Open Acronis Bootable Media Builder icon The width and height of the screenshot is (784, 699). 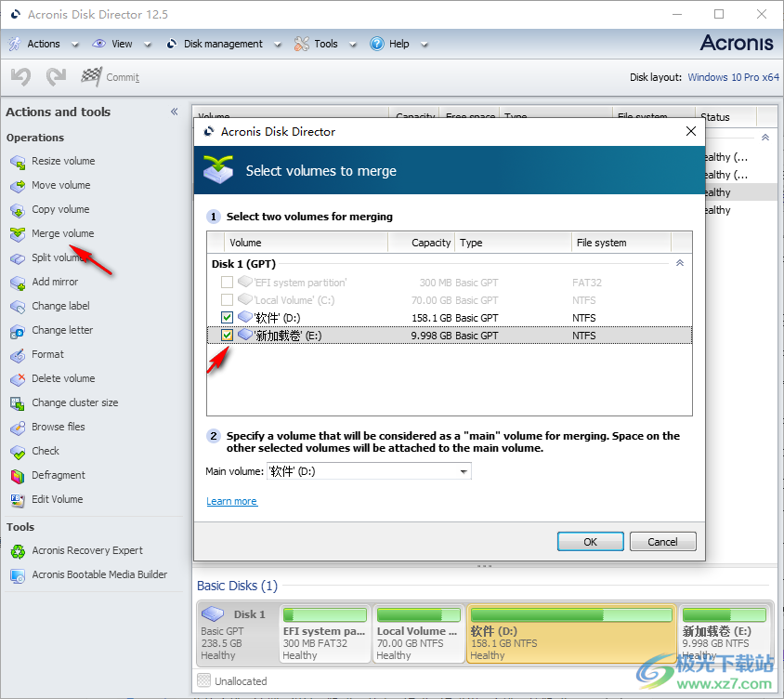[18, 575]
